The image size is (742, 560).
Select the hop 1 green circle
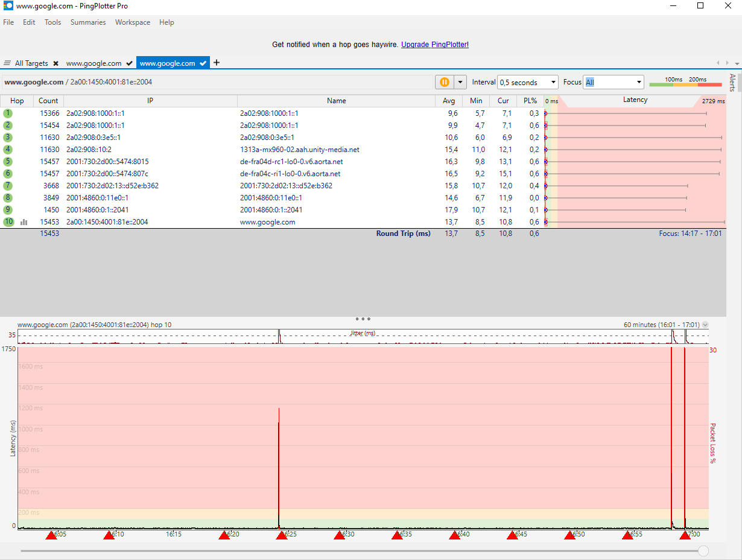[x=7, y=113]
